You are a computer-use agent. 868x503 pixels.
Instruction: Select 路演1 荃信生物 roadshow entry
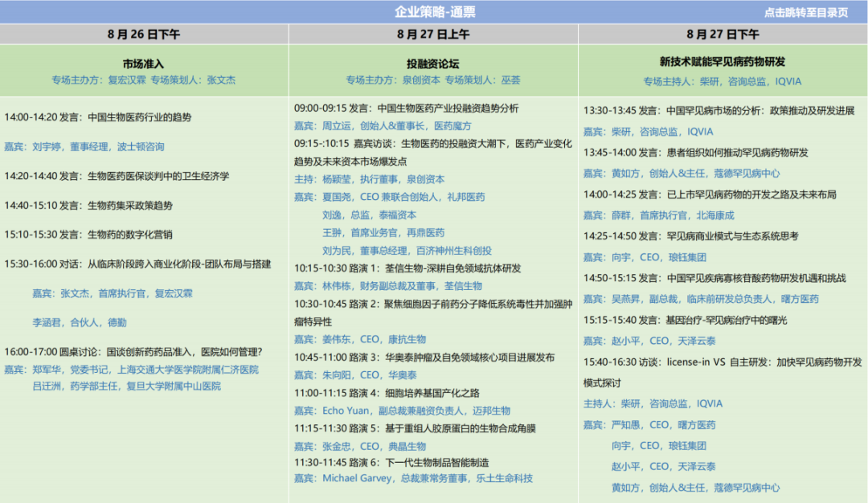tap(407, 268)
